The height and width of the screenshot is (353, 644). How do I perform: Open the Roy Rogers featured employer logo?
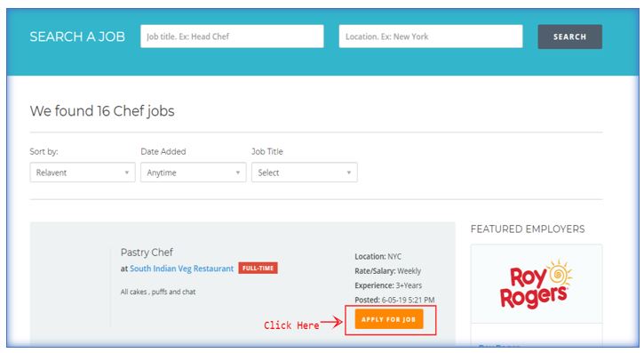point(536,284)
